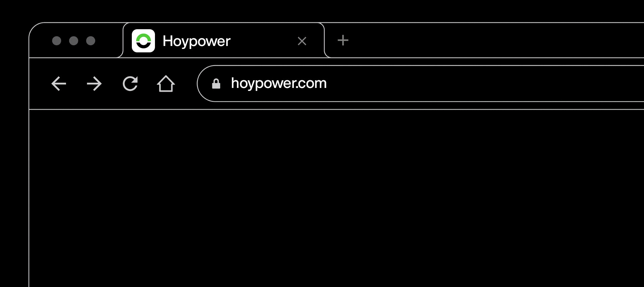Open a new tab with plus icon
Screen dimensions: 644x287
coord(343,40)
